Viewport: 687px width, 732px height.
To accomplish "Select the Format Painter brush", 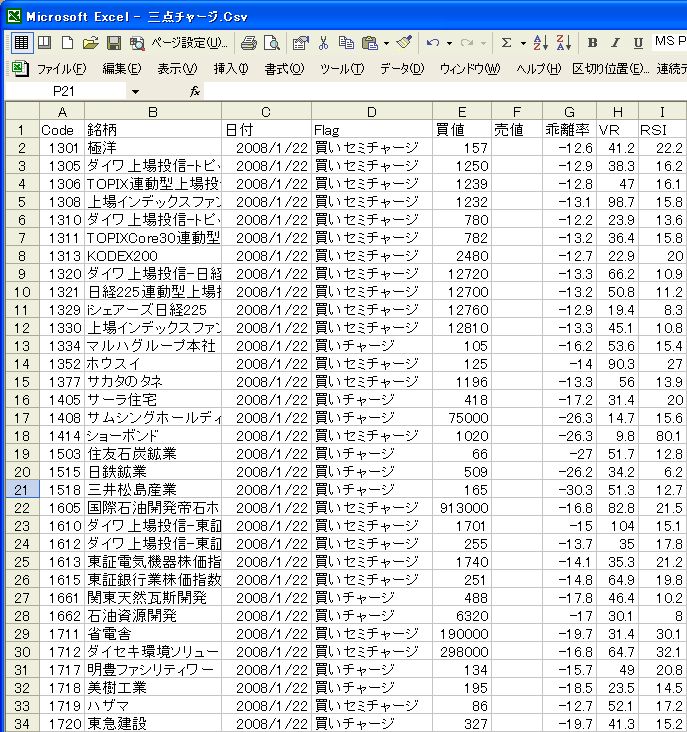I will pos(403,43).
